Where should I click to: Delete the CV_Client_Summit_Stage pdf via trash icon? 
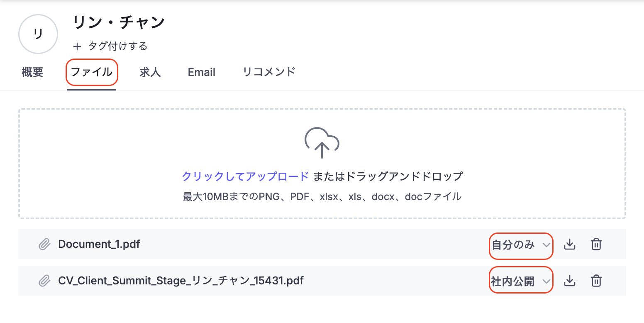coord(596,281)
